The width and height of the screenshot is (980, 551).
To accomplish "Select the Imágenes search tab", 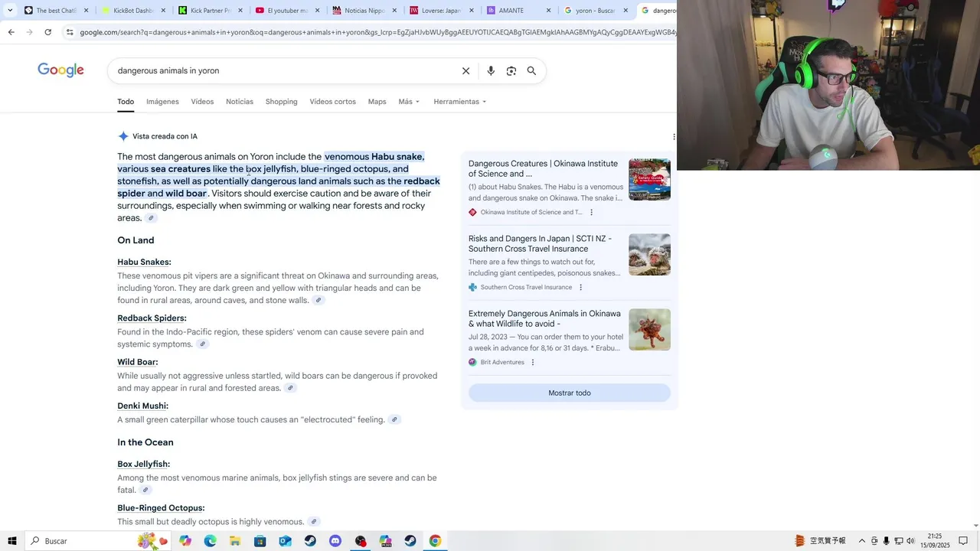I will pyautogui.click(x=162, y=102).
